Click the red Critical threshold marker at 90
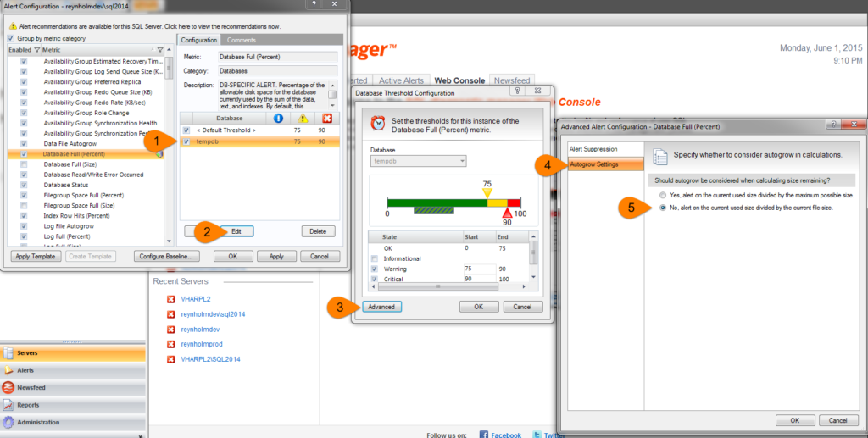Viewport: 868px width, 438px height. pos(507,213)
